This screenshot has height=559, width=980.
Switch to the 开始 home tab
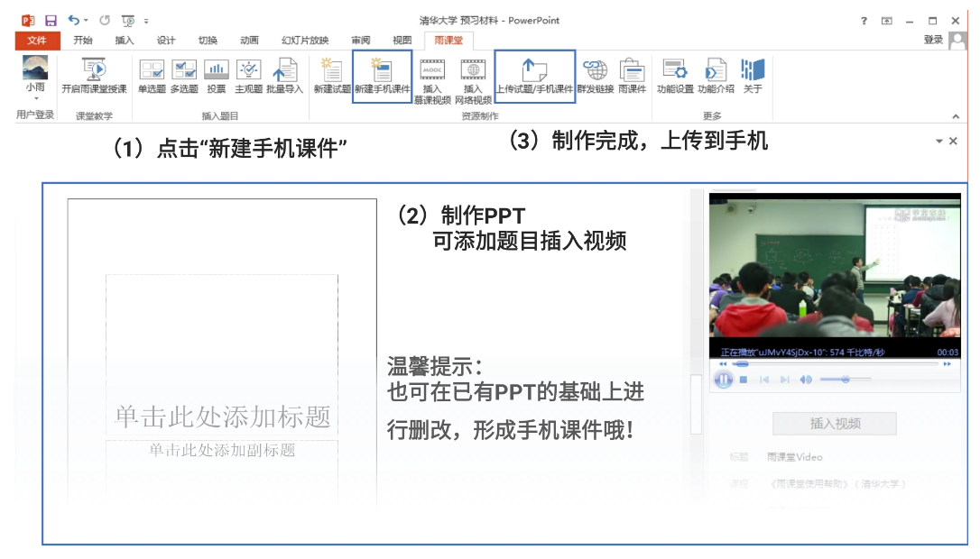tap(82, 41)
